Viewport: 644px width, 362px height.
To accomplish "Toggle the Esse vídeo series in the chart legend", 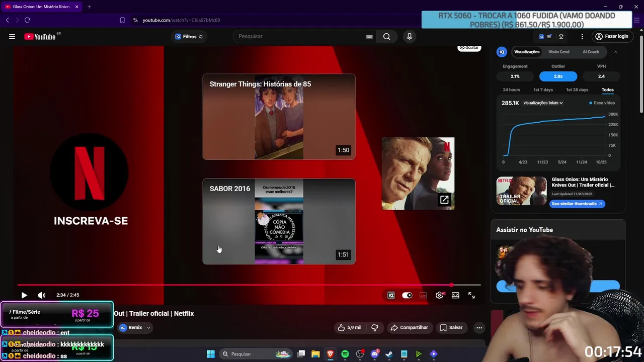I will click(602, 103).
